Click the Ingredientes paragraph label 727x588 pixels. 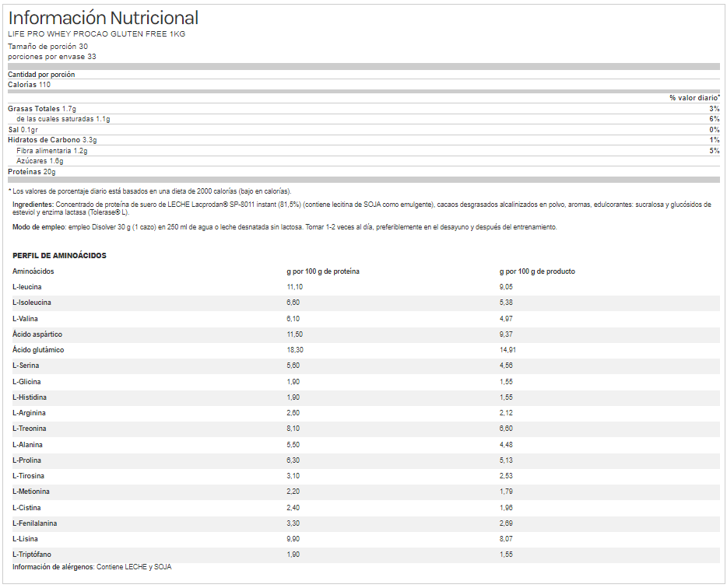33,205
